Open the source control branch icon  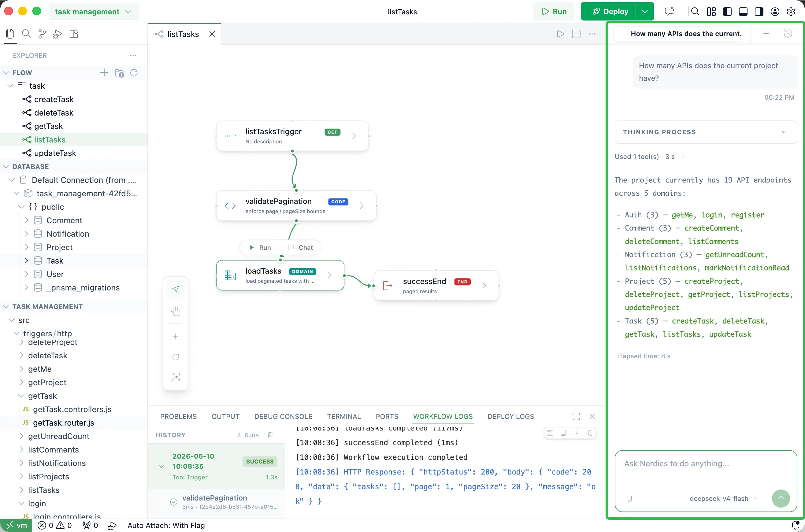click(x=42, y=34)
